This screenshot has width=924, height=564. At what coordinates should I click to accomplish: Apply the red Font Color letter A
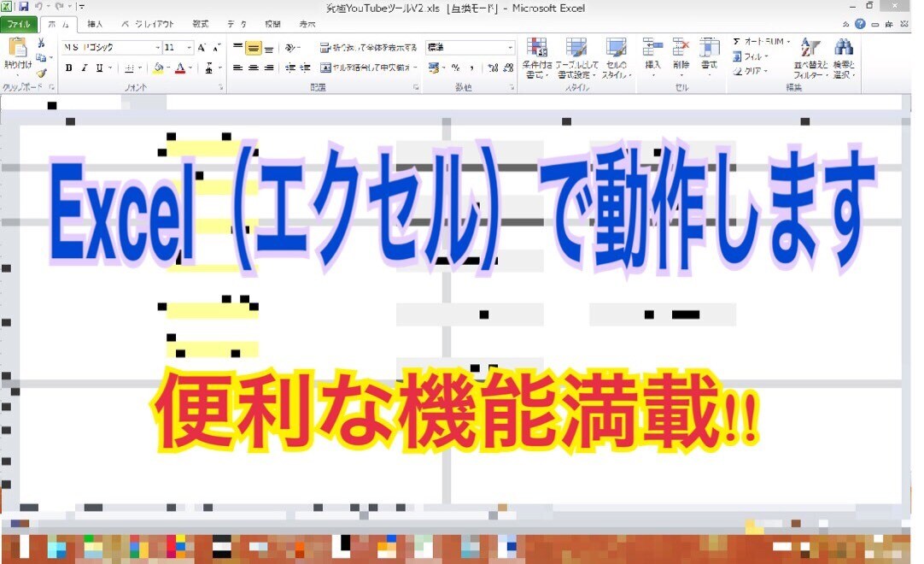[180, 68]
